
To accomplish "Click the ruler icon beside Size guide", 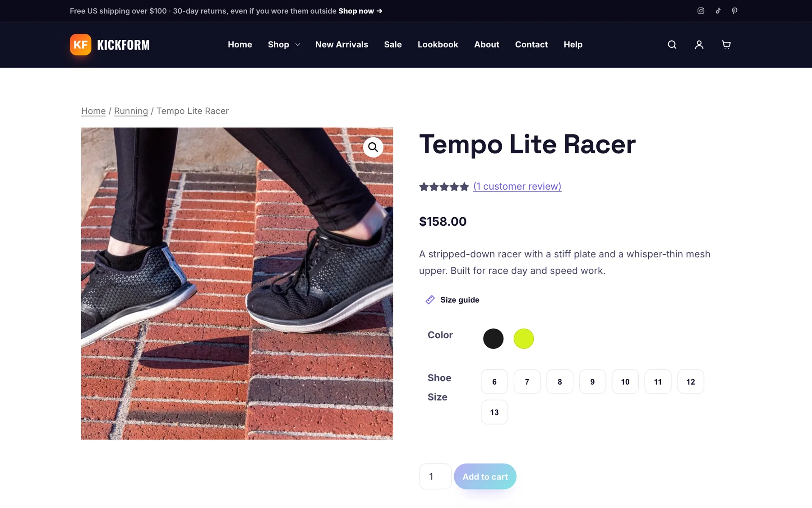I will pos(430,300).
